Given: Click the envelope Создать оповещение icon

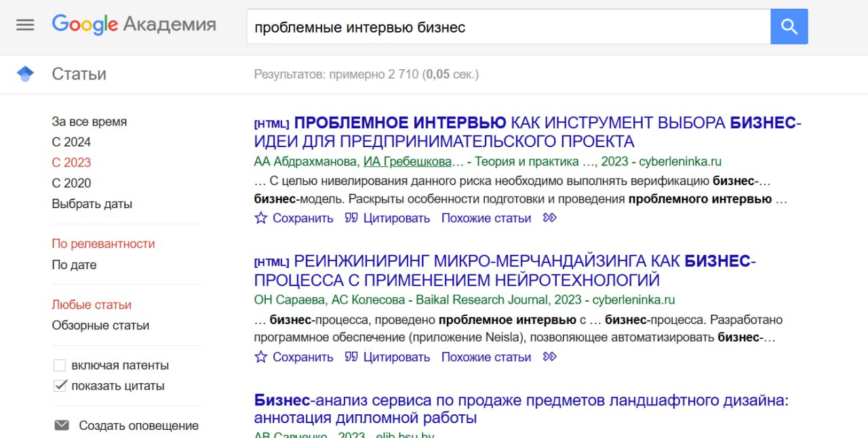Looking at the screenshot, I should [x=62, y=426].
